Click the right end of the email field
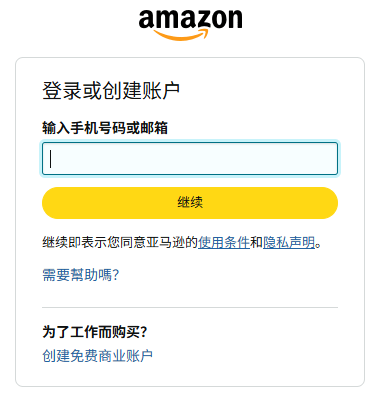383x408 pixels. [330, 159]
